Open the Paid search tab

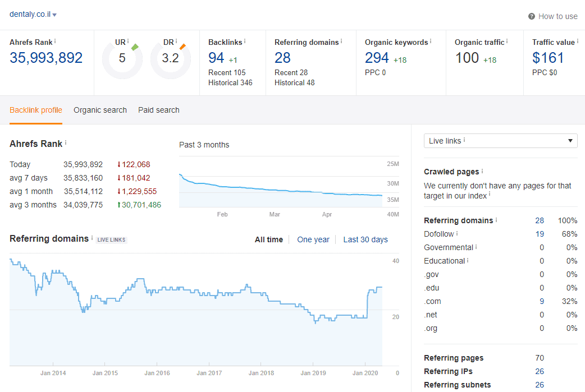pyautogui.click(x=158, y=110)
